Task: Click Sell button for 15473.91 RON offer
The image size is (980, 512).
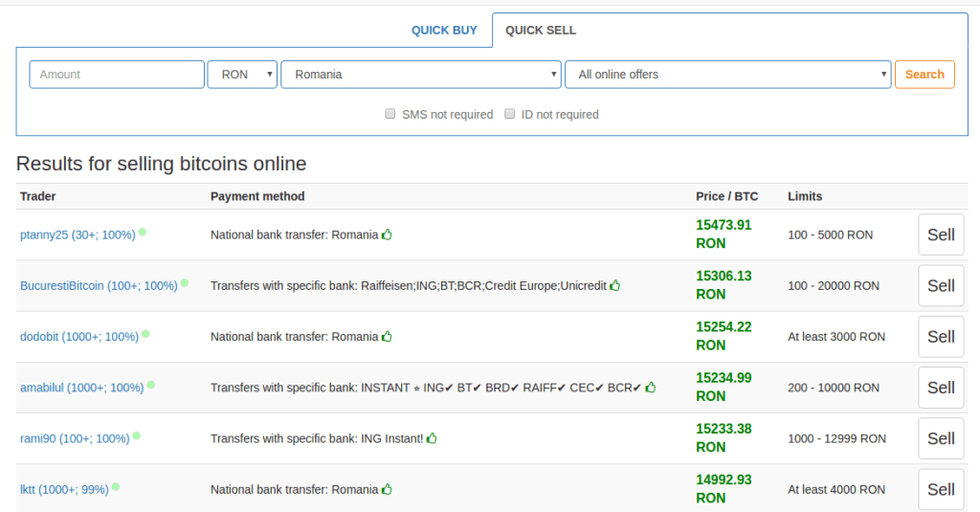Action: 941,234
